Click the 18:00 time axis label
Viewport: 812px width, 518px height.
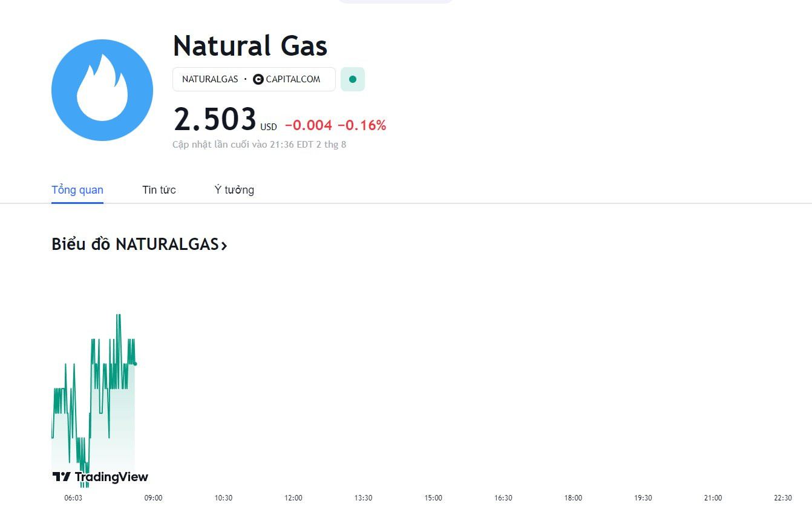coord(573,498)
